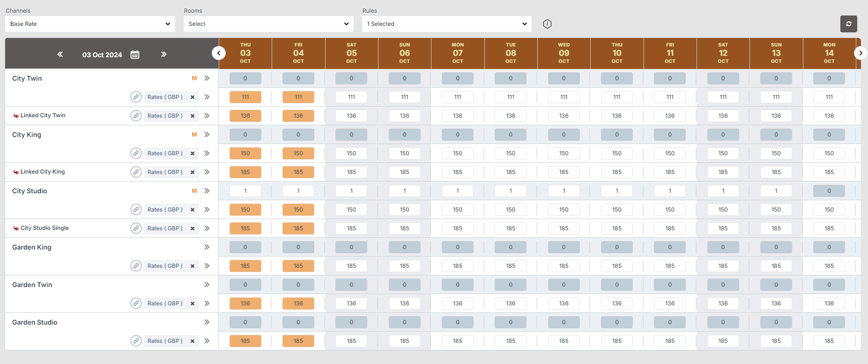Jump to next period with double-right arrow

[x=163, y=54]
